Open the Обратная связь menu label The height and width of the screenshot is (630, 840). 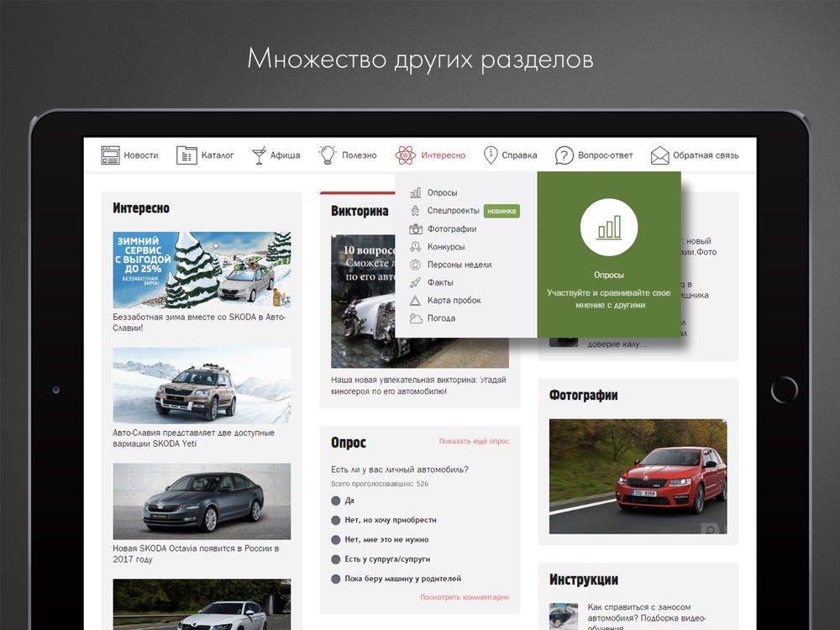(706, 155)
